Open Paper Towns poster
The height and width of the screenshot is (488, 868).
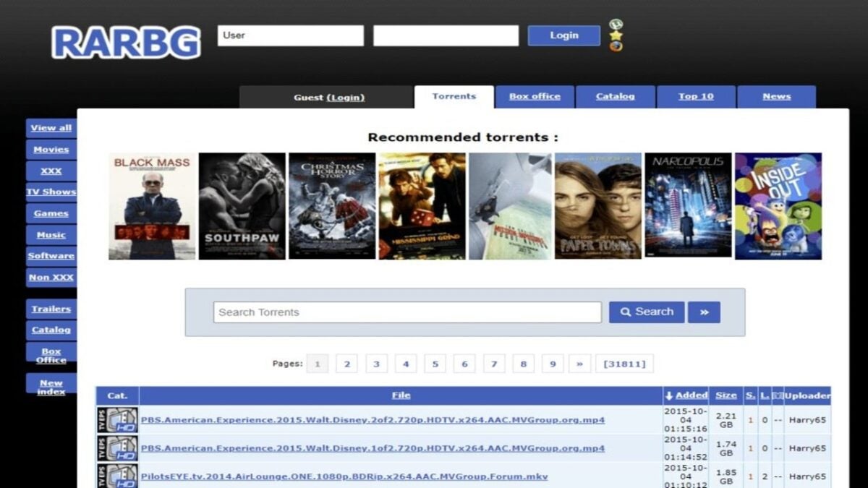tap(598, 206)
